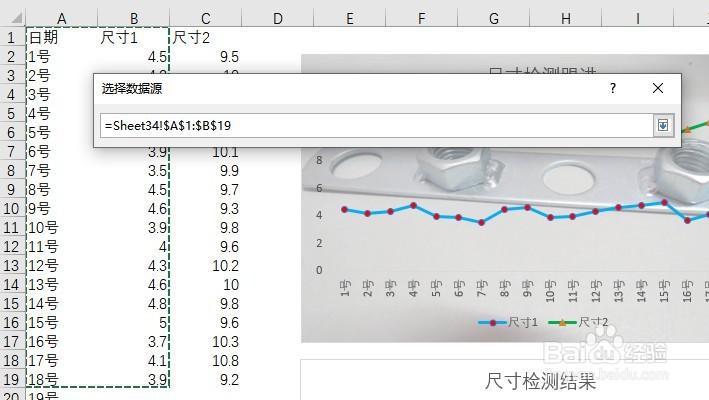Click the horizontal axis label 10号 in chart
The image size is (709, 400).
550,291
